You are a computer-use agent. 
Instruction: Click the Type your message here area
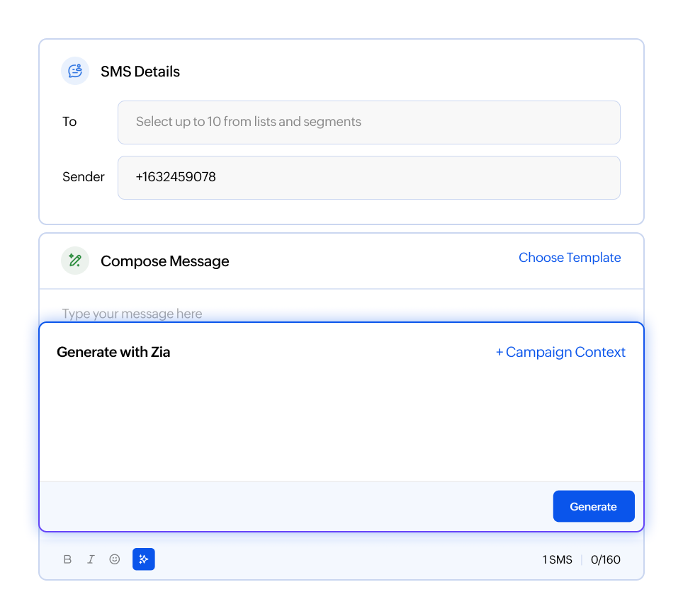(x=132, y=314)
